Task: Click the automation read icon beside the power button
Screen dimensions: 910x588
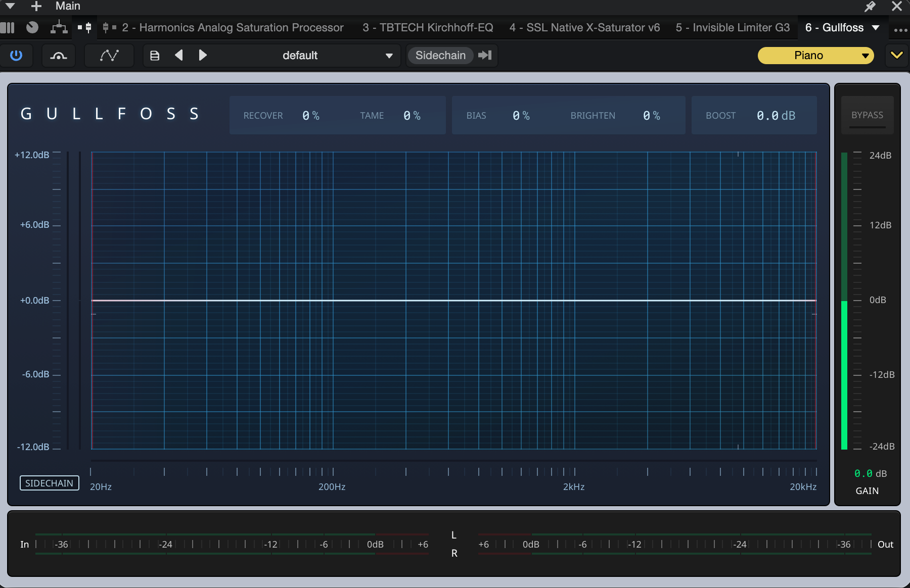Action: point(59,56)
